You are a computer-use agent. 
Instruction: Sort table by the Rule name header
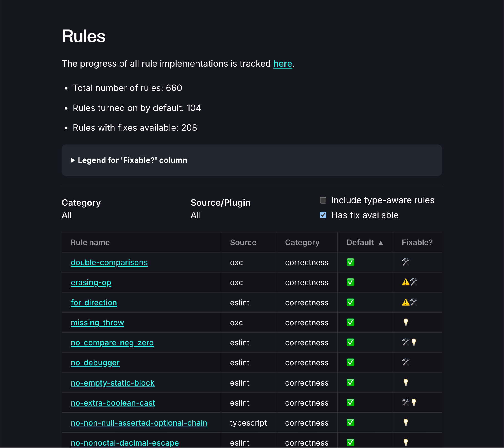tap(90, 242)
